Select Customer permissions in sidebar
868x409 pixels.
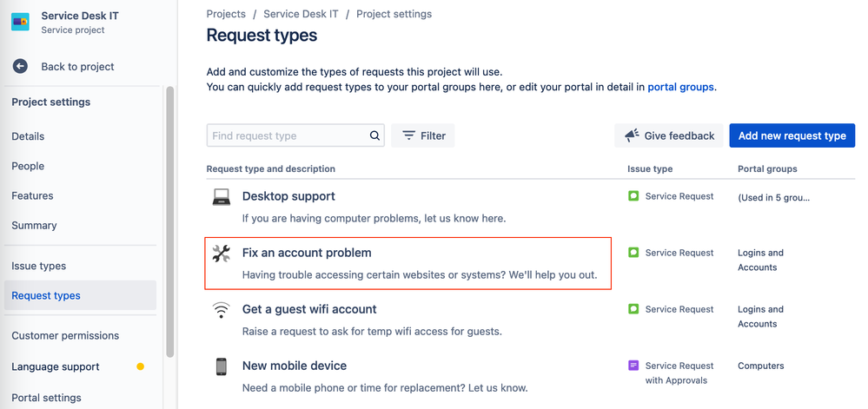tap(65, 335)
